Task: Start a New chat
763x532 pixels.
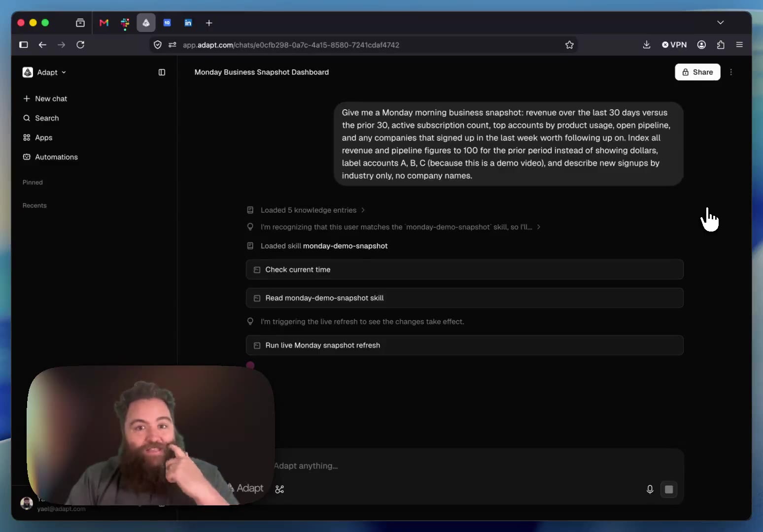Action: (45, 99)
